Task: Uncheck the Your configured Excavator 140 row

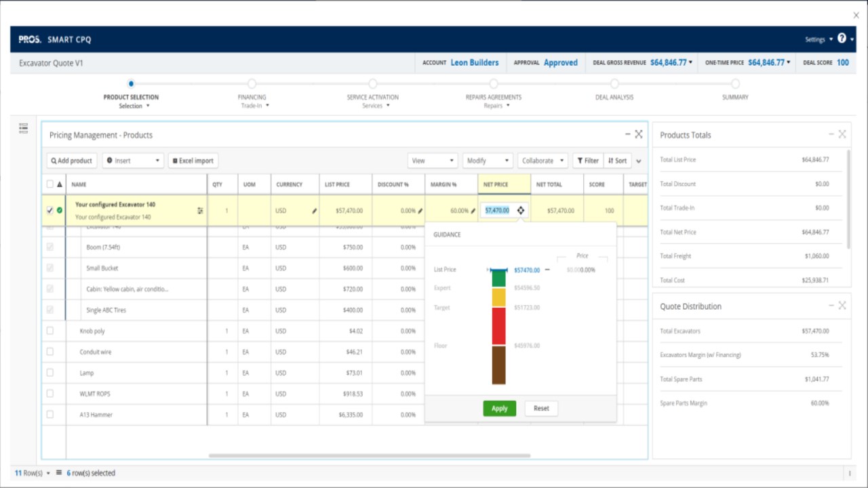Action: (x=50, y=211)
